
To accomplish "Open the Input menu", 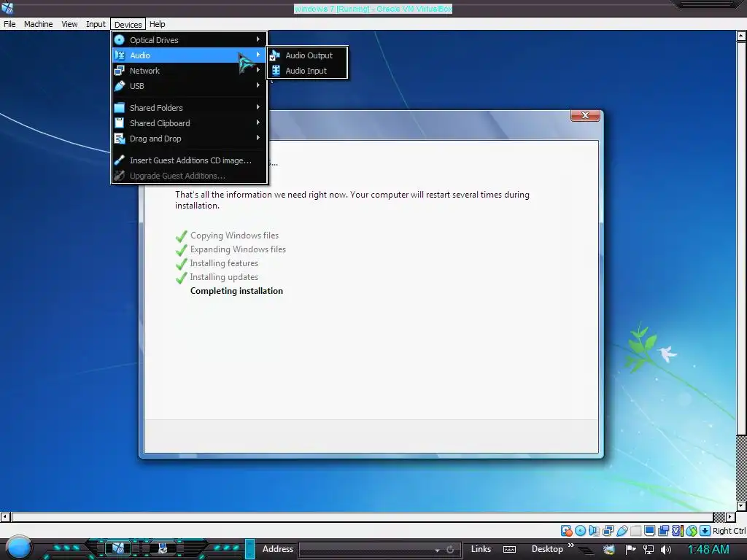I will (x=96, y=24).
